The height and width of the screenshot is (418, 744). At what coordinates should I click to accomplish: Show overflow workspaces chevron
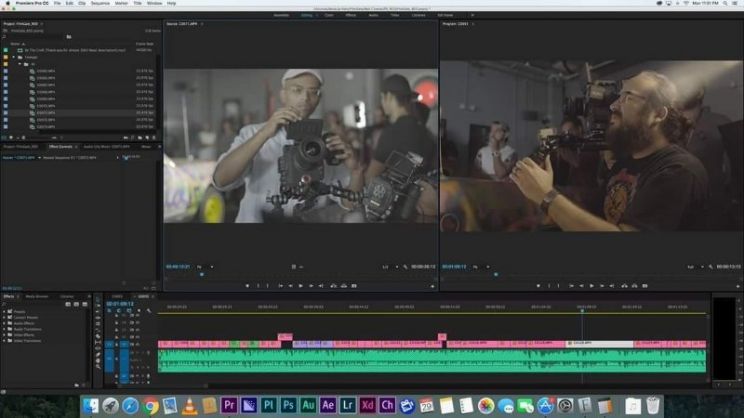point(472,15)
